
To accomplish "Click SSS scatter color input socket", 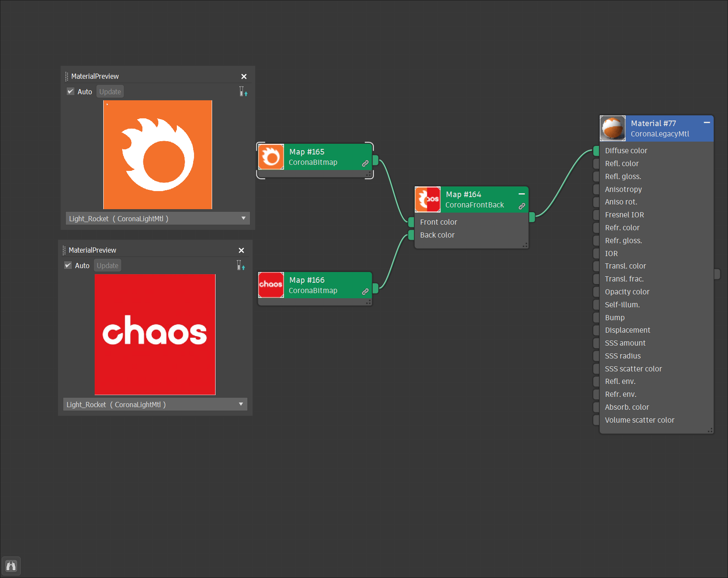I will [x=596, y=369].
